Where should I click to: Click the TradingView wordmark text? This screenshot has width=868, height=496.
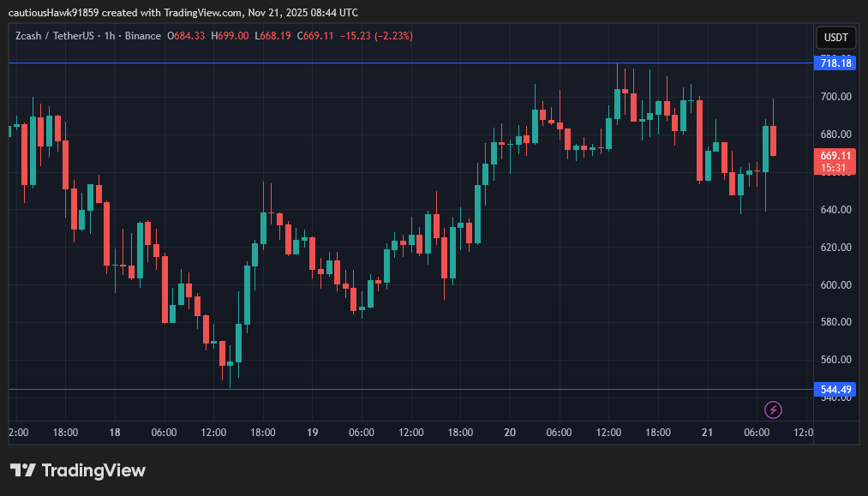click(93, 470)
